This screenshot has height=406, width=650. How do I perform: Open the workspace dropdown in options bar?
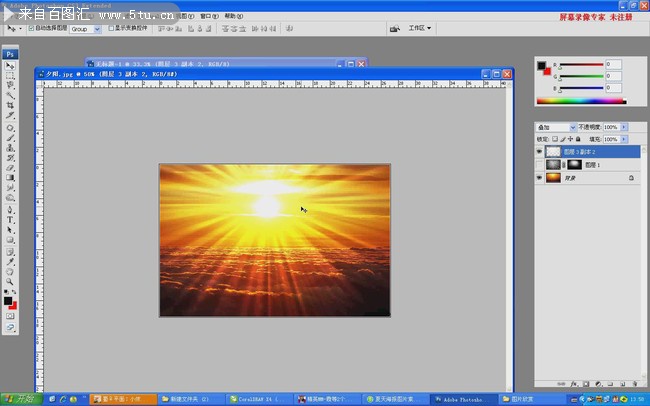[420, 29]
